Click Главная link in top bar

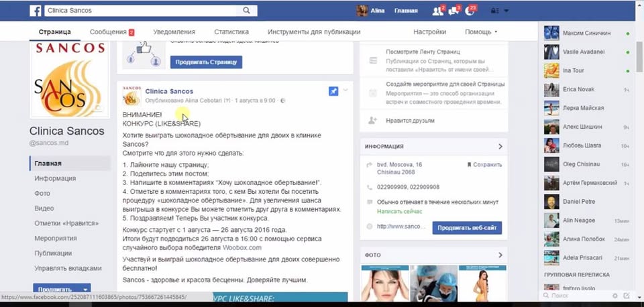406,11
